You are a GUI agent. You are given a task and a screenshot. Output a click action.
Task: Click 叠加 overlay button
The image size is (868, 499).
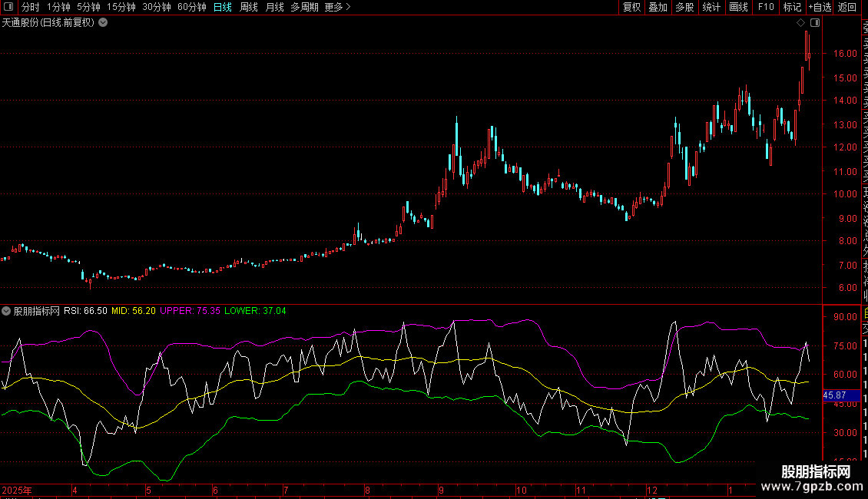click(658, 7)
